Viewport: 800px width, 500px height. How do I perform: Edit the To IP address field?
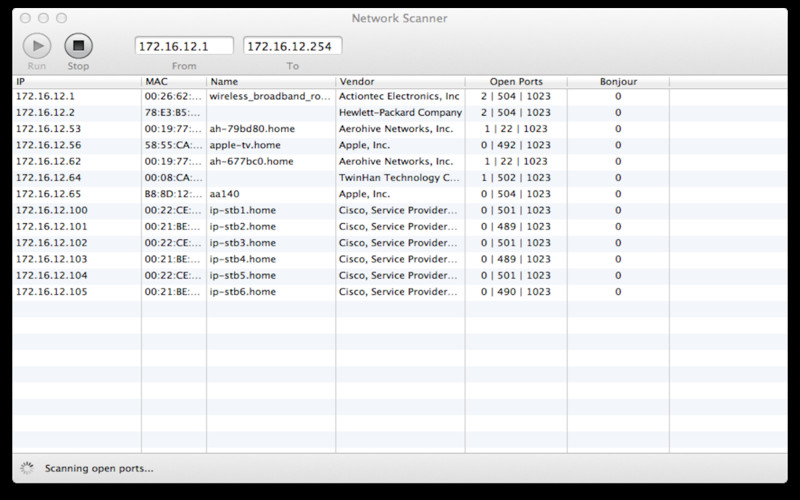293,46
